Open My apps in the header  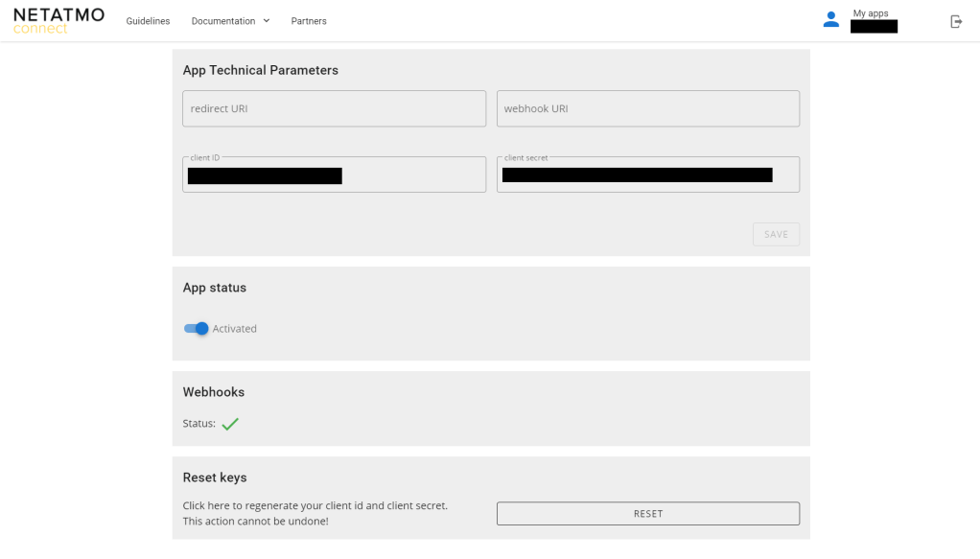pyautogui.click(x=871, y=13)
